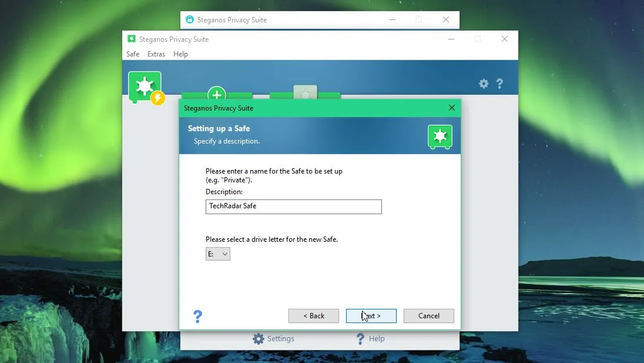Expand the drive letter E: dropdown
Viewport: 644px width, 363px height.
click(x=217, y=254)
